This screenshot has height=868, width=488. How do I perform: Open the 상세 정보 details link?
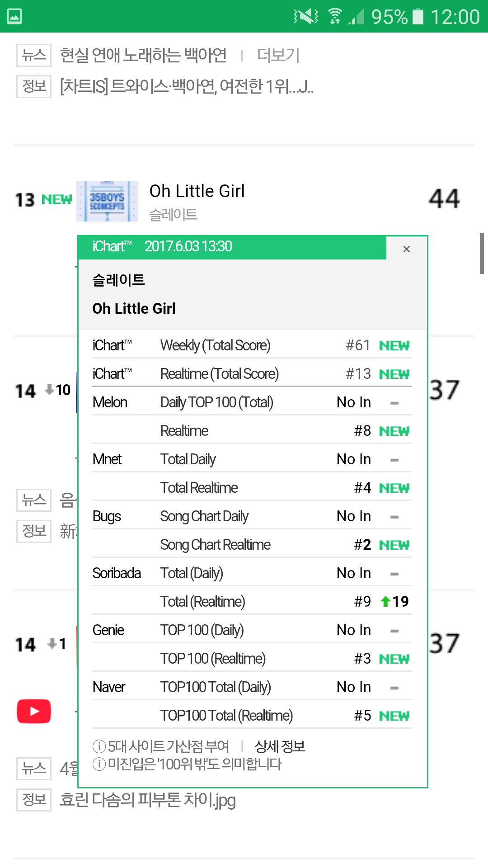click(280, 746)
